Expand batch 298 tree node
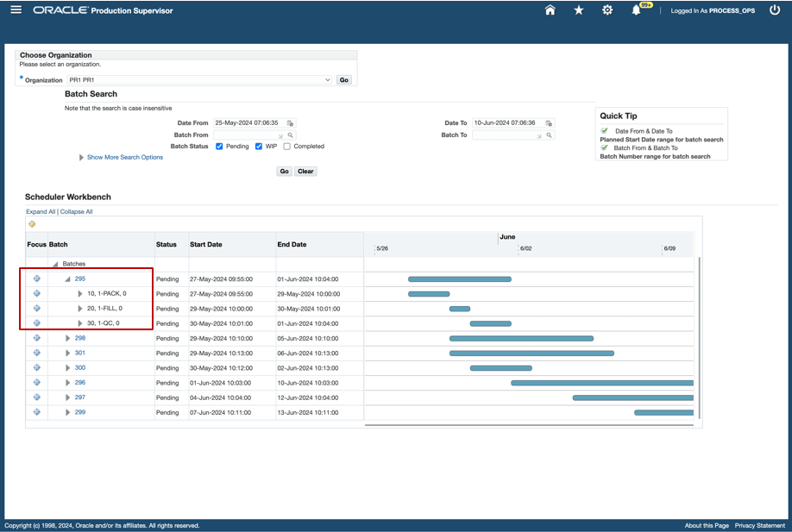Screen dimensions: 792x532 pyautogui.click(x=67, y=338)
